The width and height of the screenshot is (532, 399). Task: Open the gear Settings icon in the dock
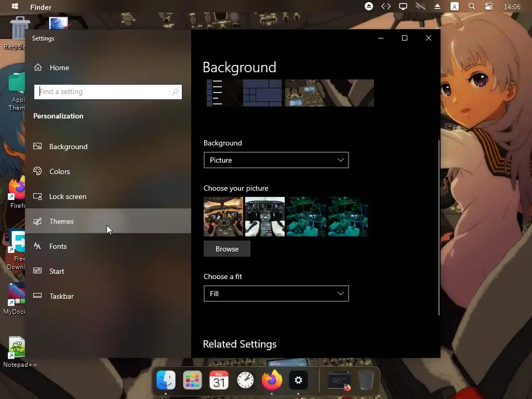click(298, 380)
